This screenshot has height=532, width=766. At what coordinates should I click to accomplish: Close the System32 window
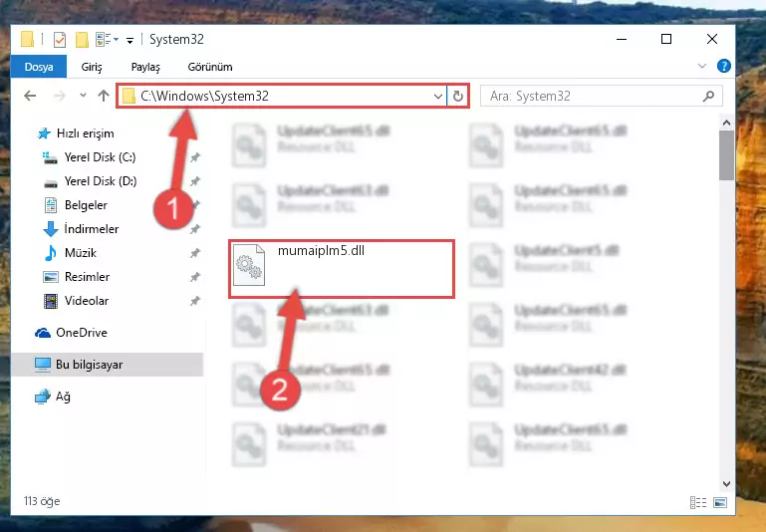pos(712,39)
